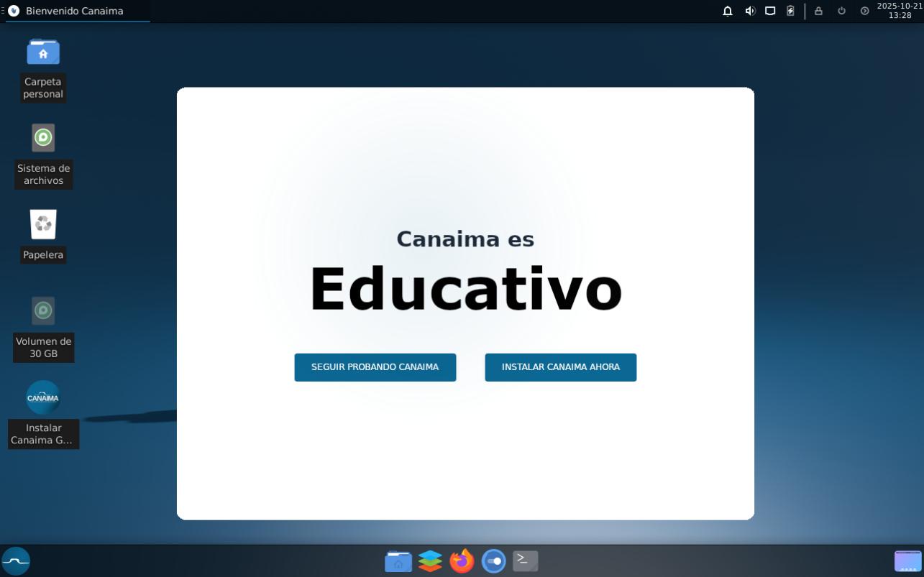Open the Canaima applications menu launcher
This screenshot has height=577, width=924.
pos(16,560)
